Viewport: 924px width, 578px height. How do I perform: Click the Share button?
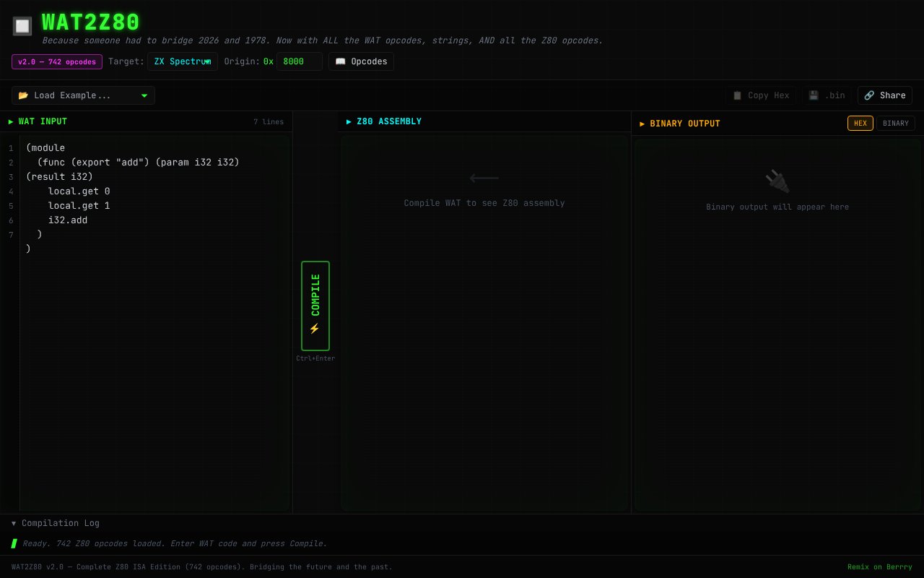click(x=885, y=95)
